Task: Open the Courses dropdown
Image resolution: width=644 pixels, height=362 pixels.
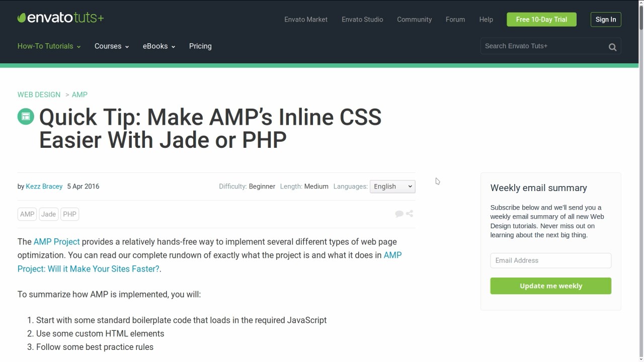Action: [x=112, y=46]
